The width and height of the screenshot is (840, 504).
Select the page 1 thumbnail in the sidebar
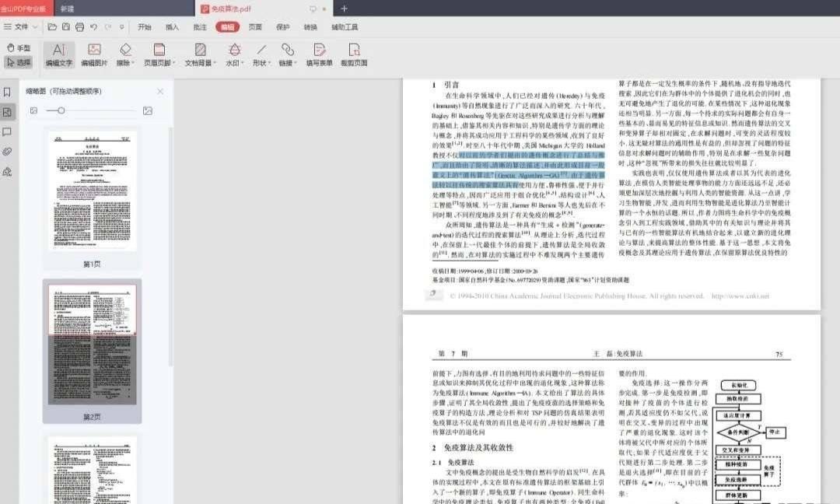(x=93, y=191)
